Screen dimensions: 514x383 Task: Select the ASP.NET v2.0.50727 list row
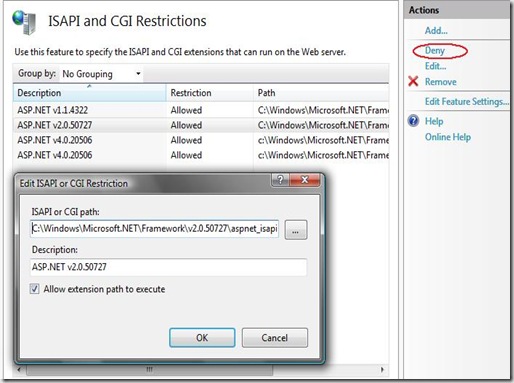pyautogui.click(x=201, y=125)
